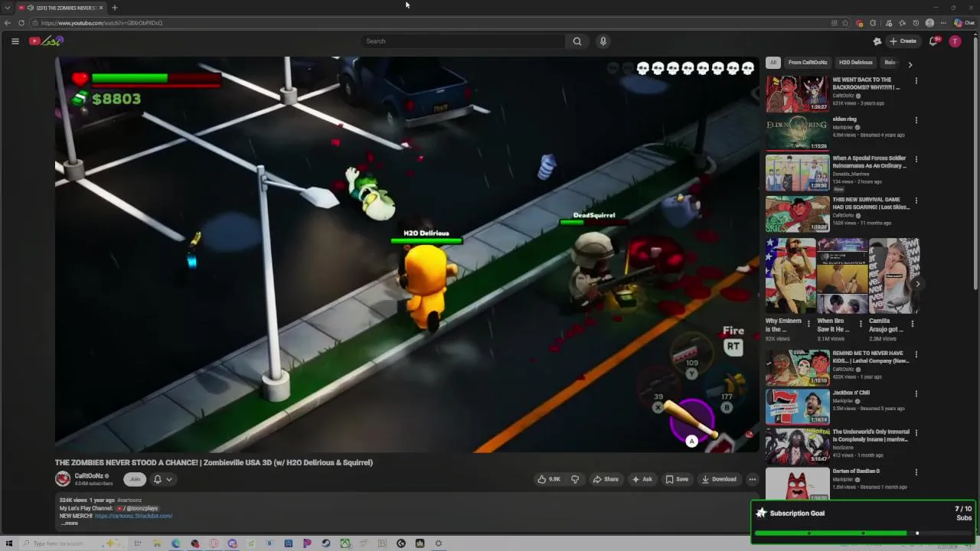Open the Special Forces Soldier manhwa thumbnail

pos(797,173)
